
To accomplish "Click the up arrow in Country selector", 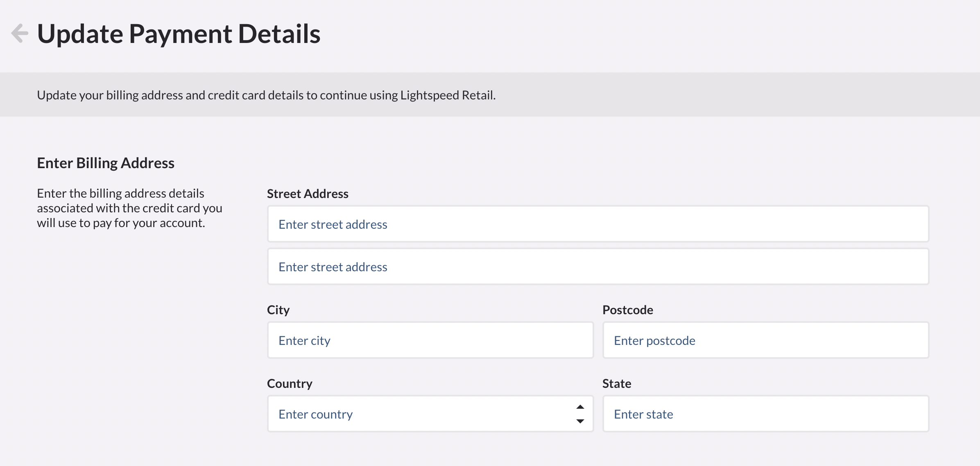I will pyautogui.click(x=580, y=407).
